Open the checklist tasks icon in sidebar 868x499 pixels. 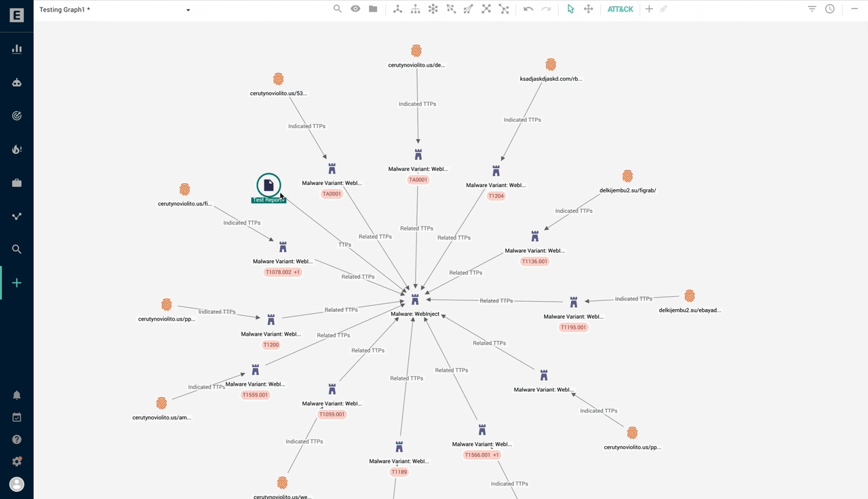(17, 418)
